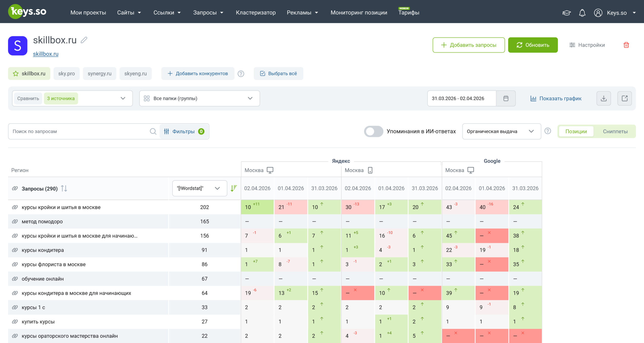
Task: Click the Wordstat sort descending icon
Action: (x=234, y=188)
